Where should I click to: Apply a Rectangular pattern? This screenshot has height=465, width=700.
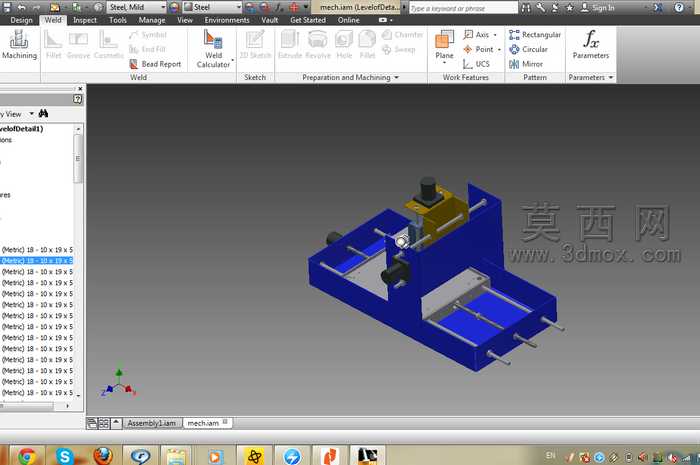(534, 35)
